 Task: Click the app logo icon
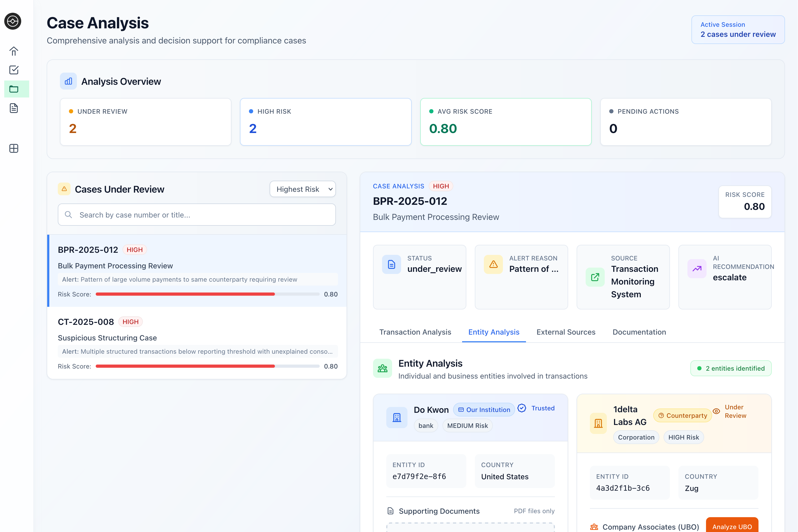(x=13, y=21)
